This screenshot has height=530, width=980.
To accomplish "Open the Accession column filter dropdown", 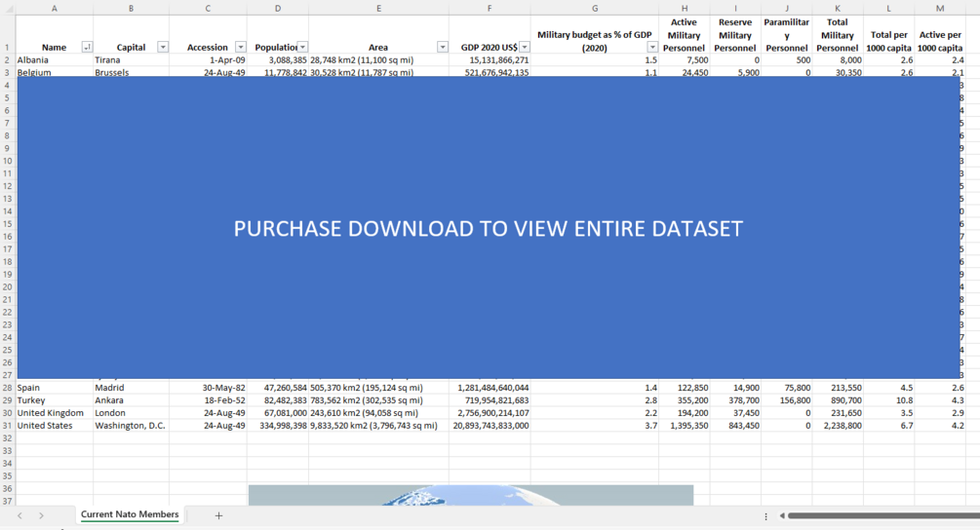I will pyautogui.click(x=241, y=48).
